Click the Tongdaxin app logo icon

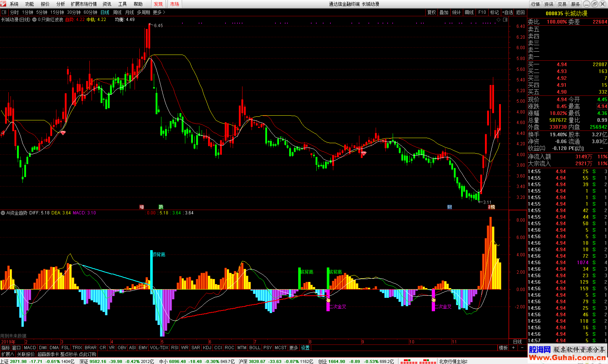[4, 4]
